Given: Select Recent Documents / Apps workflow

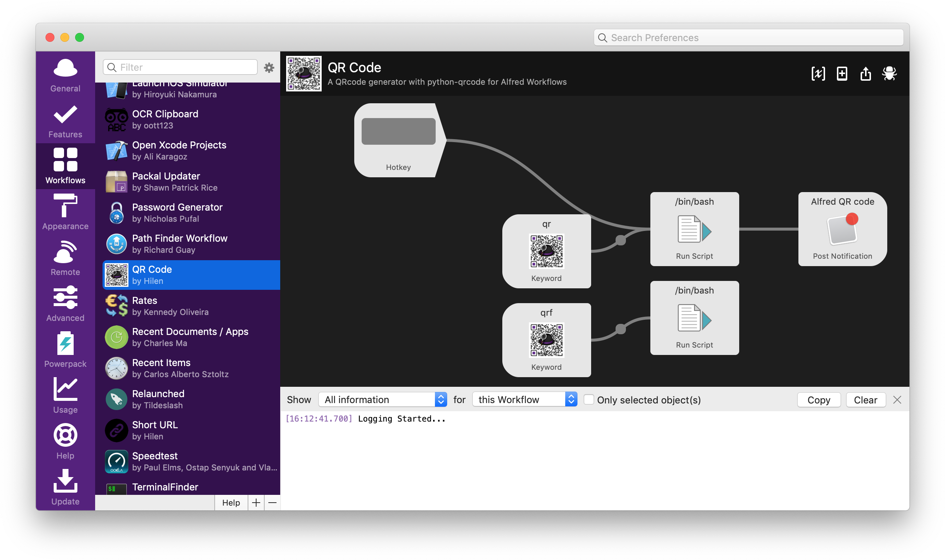Looking at the screenshot, I should coord(191,337).
